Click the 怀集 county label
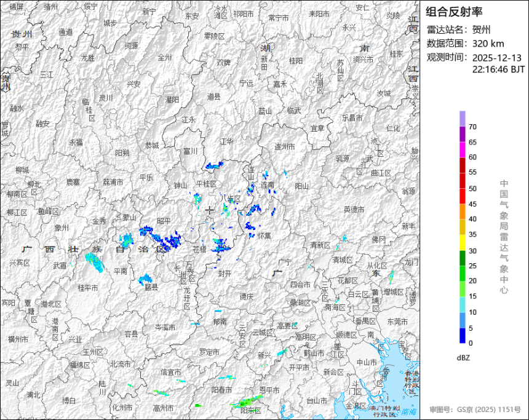Viewport: 529px width, 420px height. (264, 236)
